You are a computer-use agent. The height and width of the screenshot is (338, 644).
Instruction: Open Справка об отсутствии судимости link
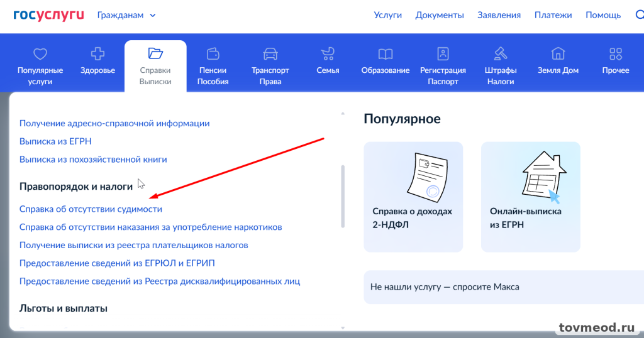91,209
